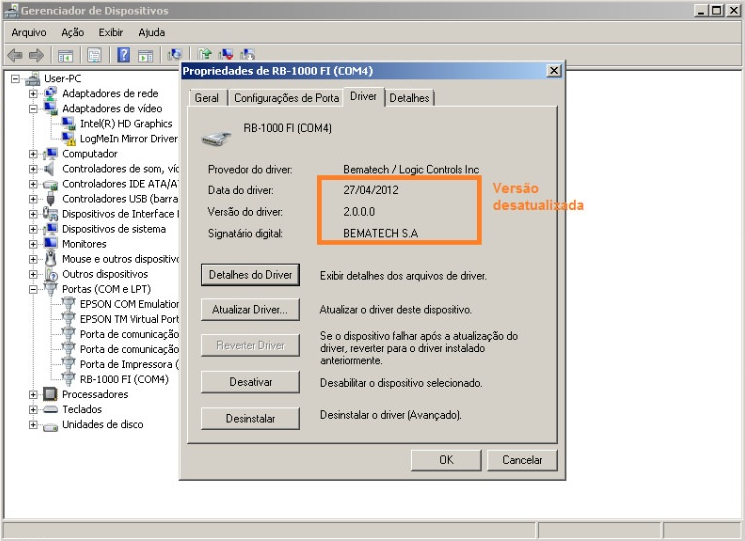Collapse the Adaptadores de vídeo node
Image resolution: width=745 pixels, height=541 pixels.
(x=33, y=109)
